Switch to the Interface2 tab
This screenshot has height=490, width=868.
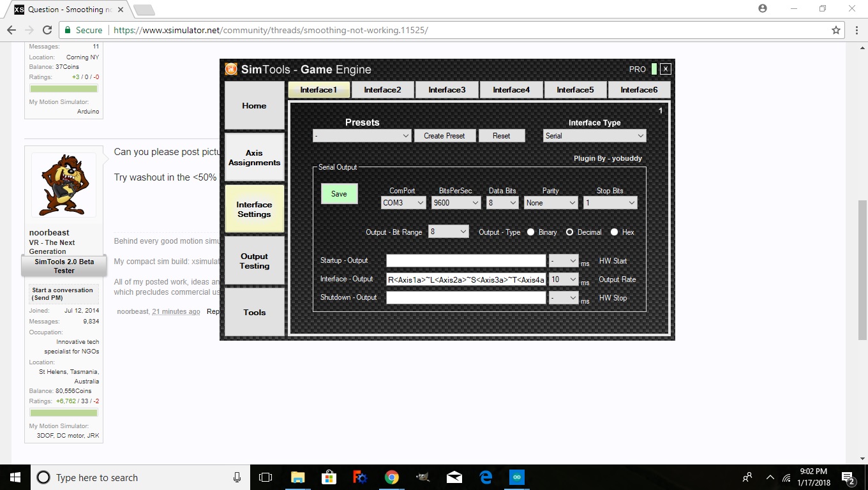382,90
